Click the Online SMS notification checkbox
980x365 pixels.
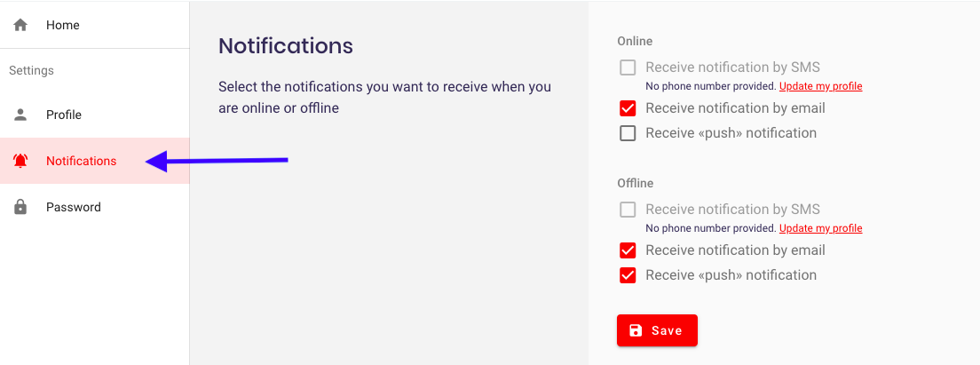click(628, 67)
